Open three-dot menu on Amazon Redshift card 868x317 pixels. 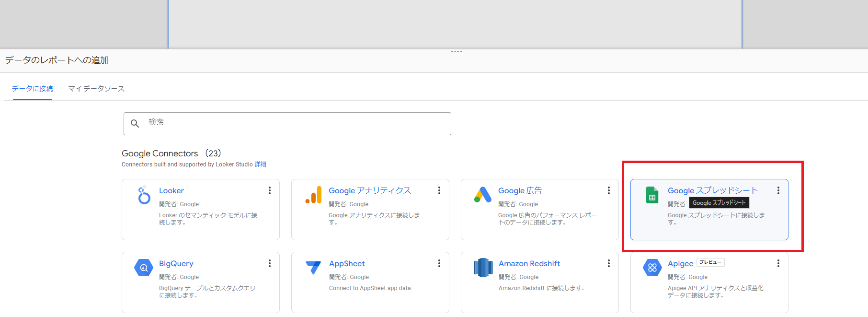pyautogui.click(x=609, y=263)
